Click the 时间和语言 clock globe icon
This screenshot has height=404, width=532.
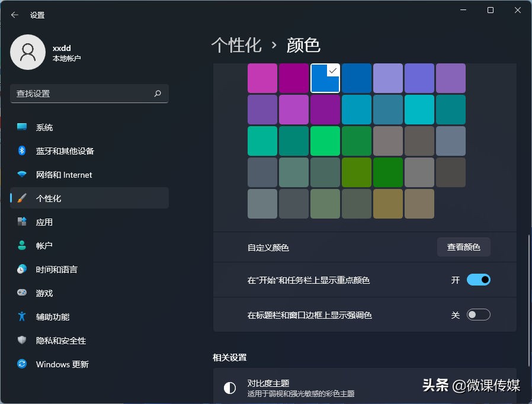click(22, 269)
